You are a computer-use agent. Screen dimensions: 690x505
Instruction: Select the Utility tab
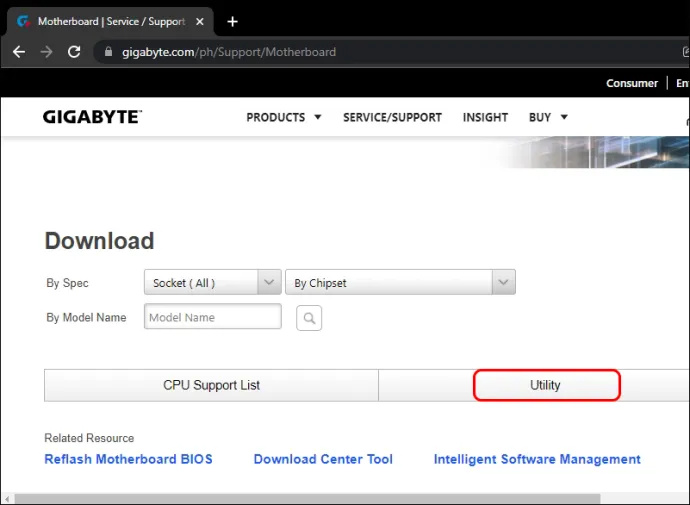(x=547, y=385)
